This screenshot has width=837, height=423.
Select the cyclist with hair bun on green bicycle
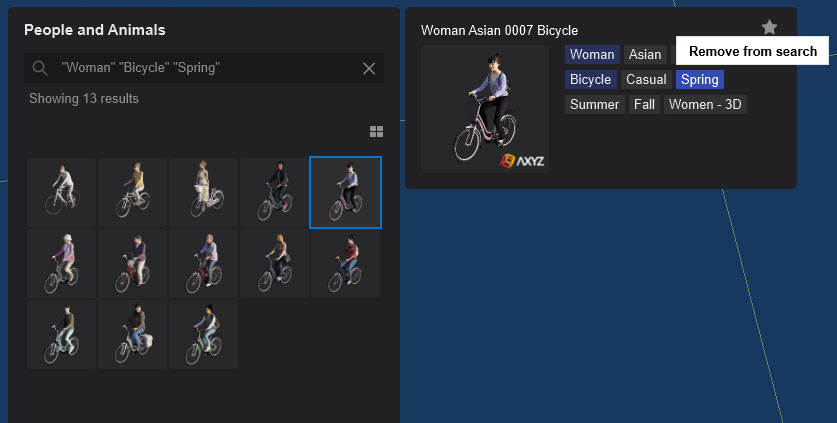(x=204, y=334)
